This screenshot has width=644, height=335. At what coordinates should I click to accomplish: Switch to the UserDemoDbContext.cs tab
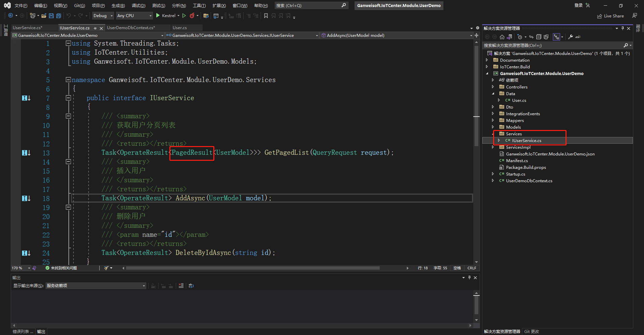131,28
